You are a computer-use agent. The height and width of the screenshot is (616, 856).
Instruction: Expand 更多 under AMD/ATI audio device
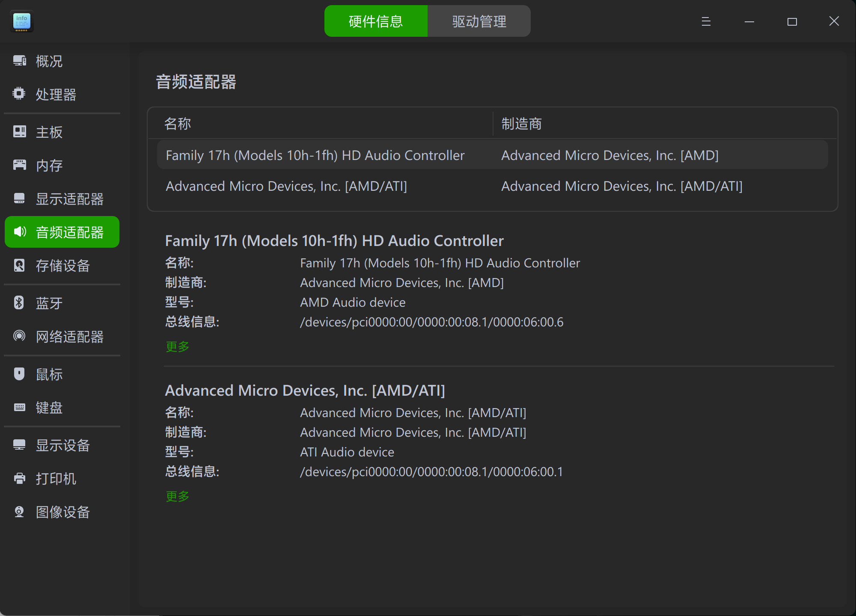(x=177, y=496)
